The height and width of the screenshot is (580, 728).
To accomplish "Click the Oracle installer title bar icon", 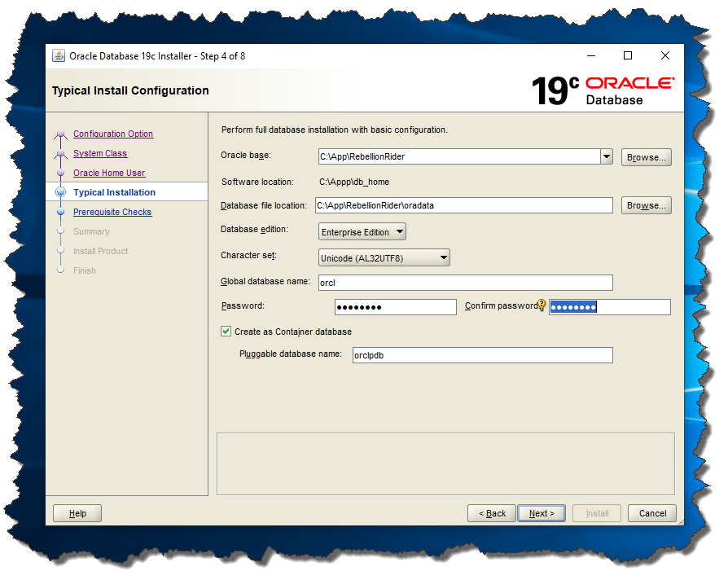I will (57, 55).
